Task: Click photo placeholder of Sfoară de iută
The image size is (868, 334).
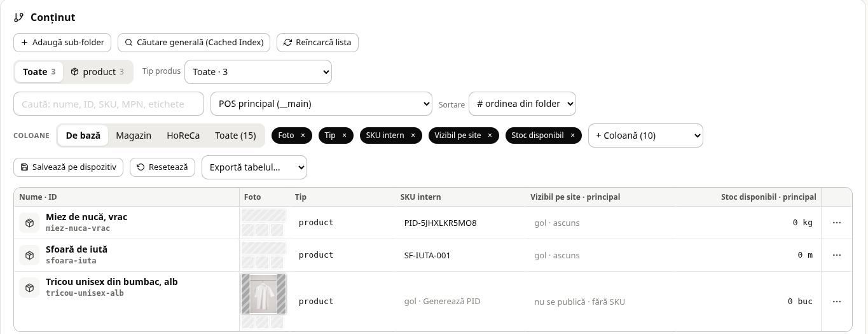Action: pos(263,248)
